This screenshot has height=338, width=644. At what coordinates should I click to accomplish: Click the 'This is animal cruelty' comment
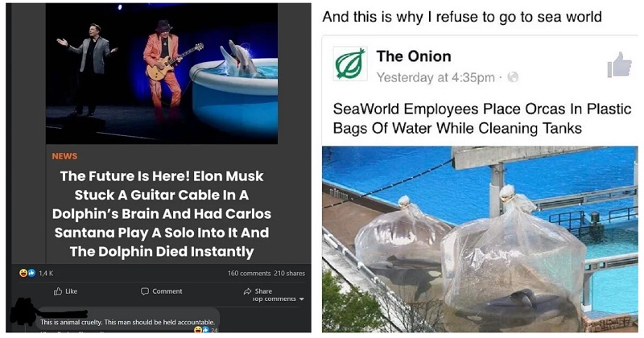pos(127,323)
